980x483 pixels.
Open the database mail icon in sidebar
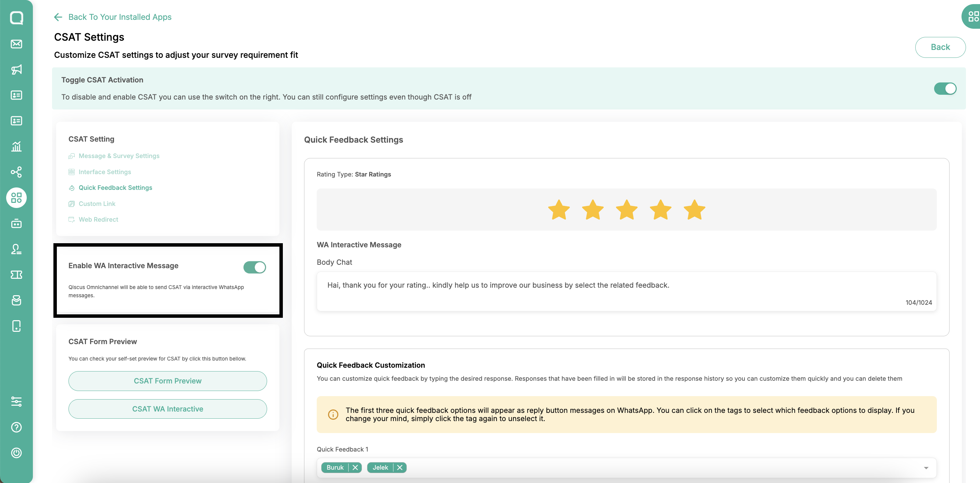pyautogui.click(x=16, y=300)
